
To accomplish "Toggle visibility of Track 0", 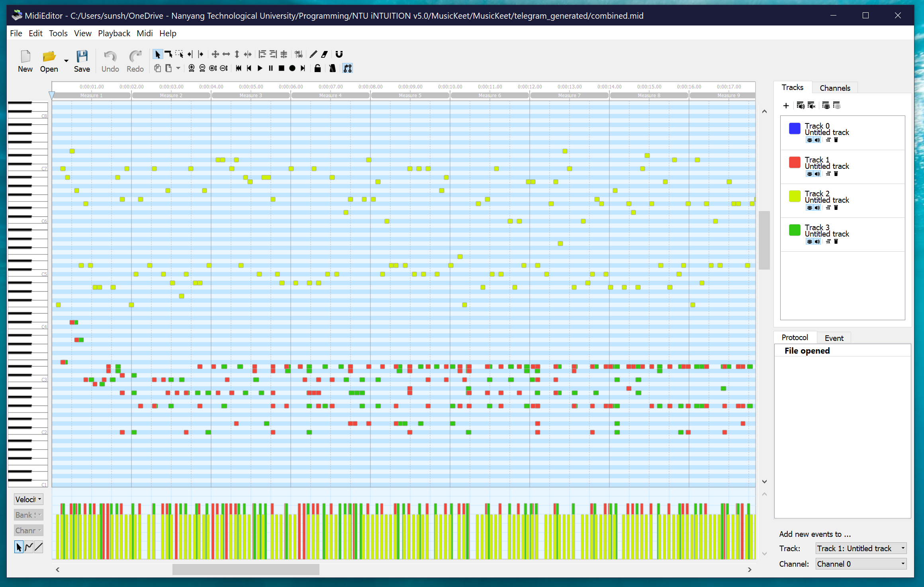I will 809,140.
